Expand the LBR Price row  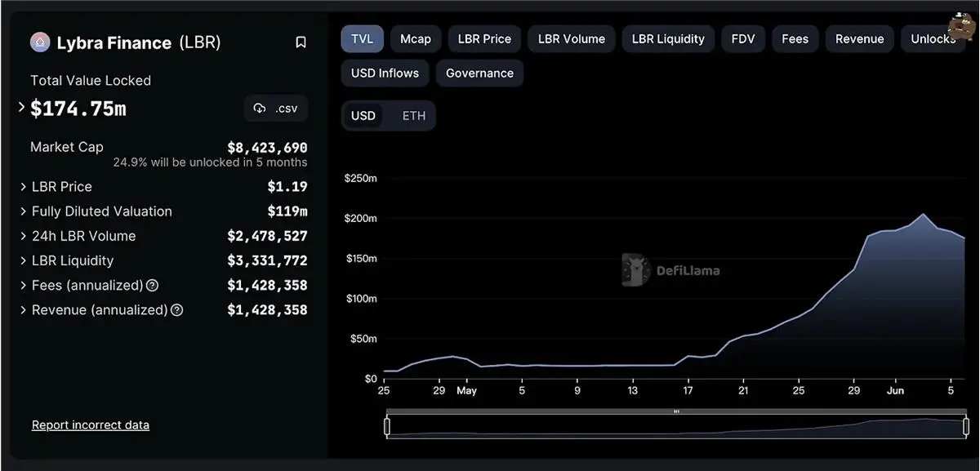(24, 187)
